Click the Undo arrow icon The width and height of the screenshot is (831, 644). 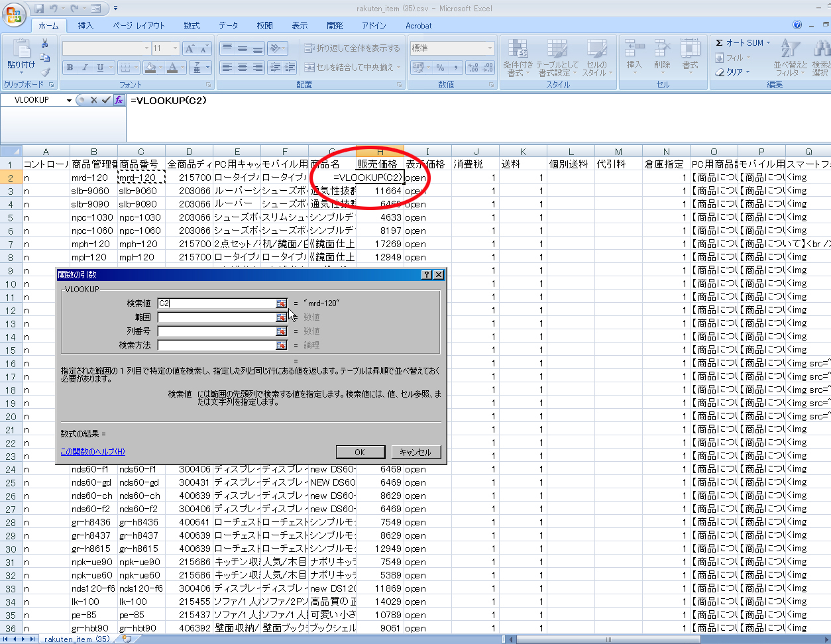54,9
